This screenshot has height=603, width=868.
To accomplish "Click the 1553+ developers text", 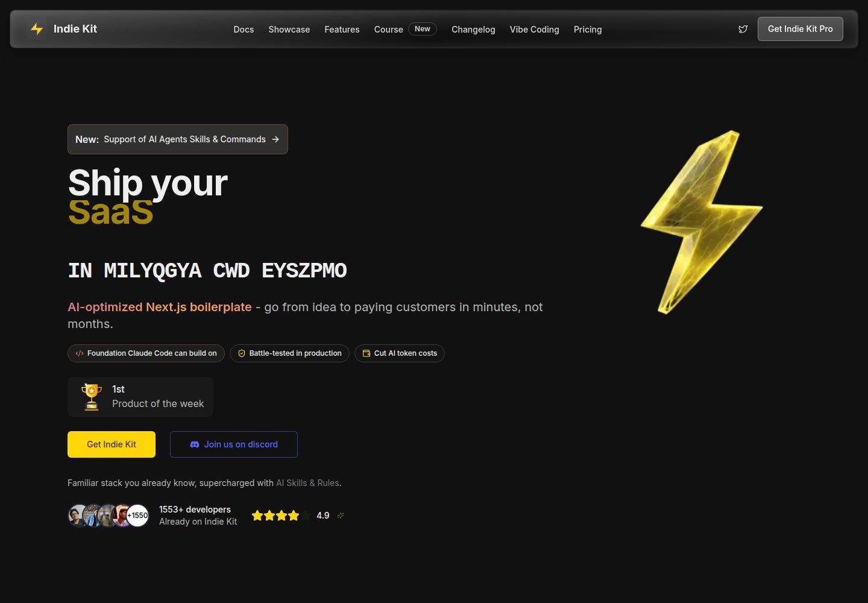I will (x=195, y=510).
